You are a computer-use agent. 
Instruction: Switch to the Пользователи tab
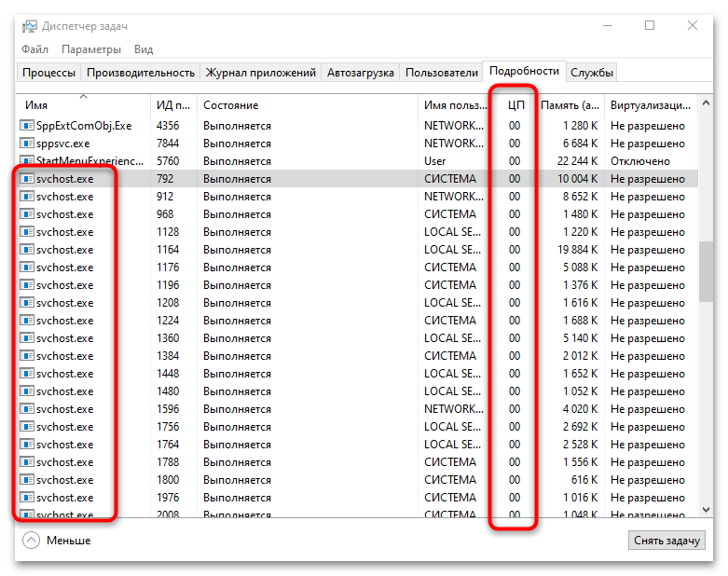442,73
